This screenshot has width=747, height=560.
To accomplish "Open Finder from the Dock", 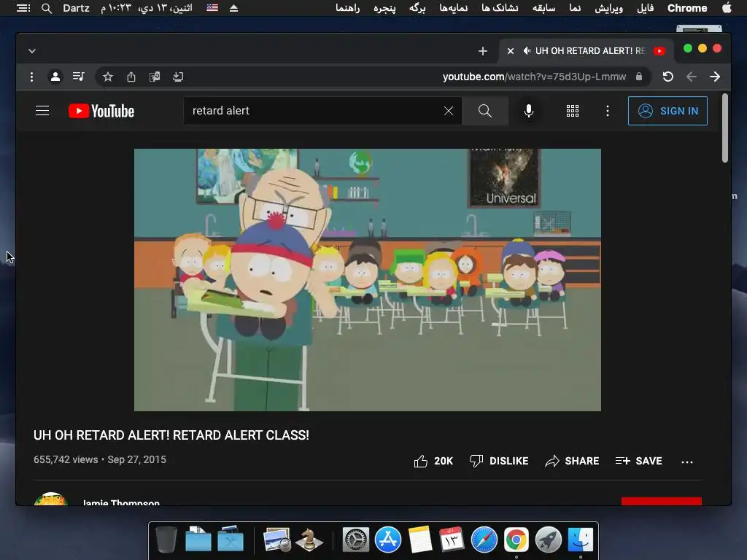I will [x=580, y=540].
